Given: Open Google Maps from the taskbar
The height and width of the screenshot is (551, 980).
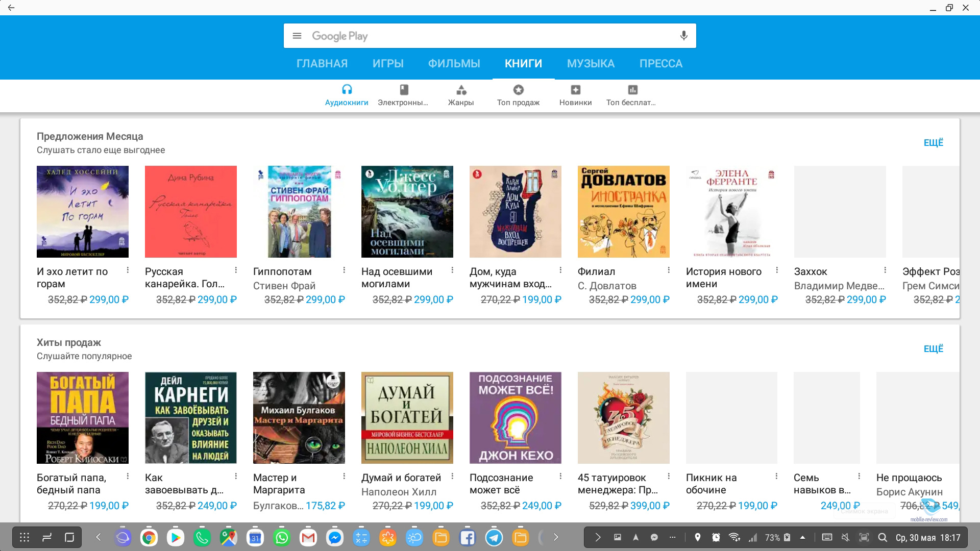Looking at the screenshot, I should pos(229,538).
